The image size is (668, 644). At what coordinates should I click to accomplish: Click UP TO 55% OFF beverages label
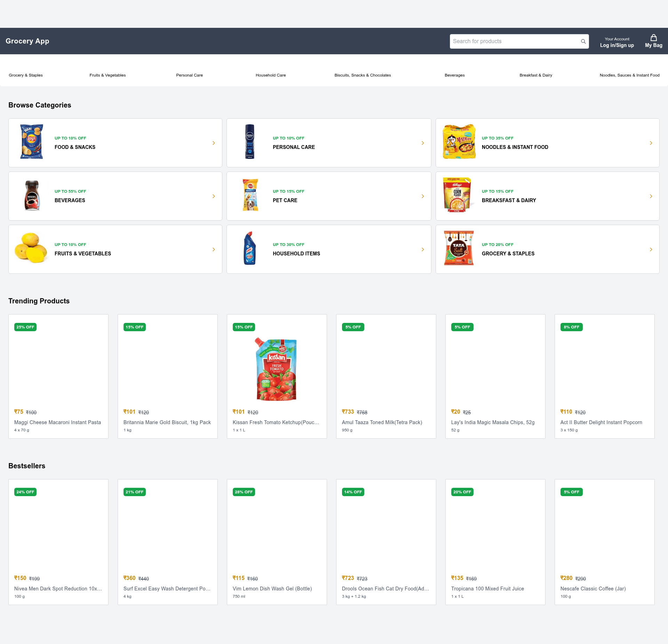(x=70, y=191)
